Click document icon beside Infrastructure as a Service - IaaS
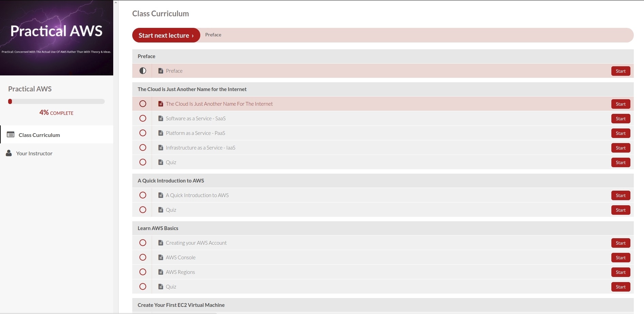The image size is (644, 314). click(161, 147)
